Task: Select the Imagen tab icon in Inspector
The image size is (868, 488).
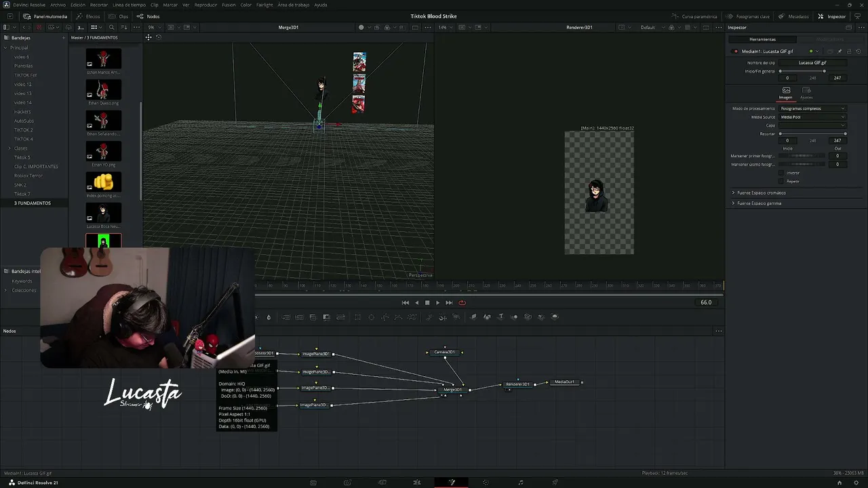Action: [x=786, y=90]
